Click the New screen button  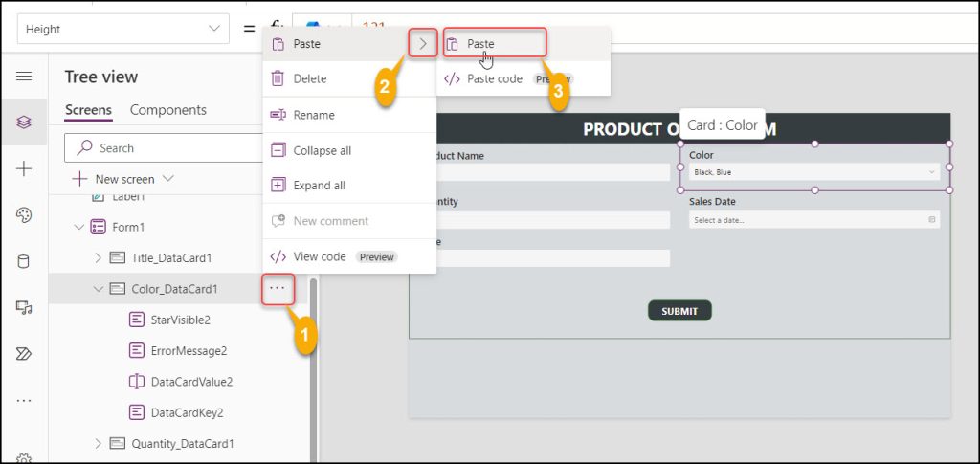pyautogui.click(x=122, y=179)
